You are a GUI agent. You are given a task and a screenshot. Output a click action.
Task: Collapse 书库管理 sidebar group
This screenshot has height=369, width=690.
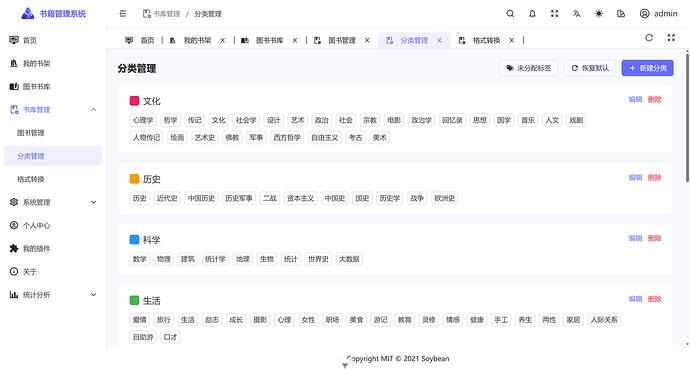pyautogui.click(x=53, y=110)
